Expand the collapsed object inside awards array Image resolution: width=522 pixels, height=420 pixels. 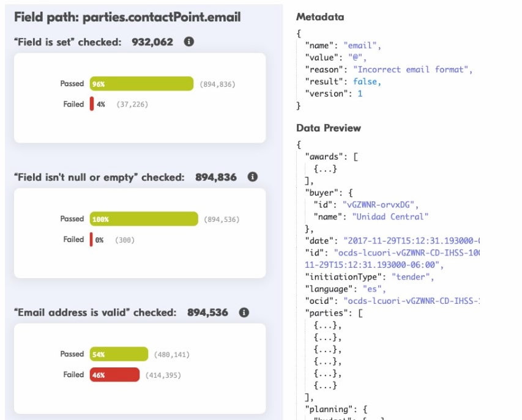(x=325, y=168)
